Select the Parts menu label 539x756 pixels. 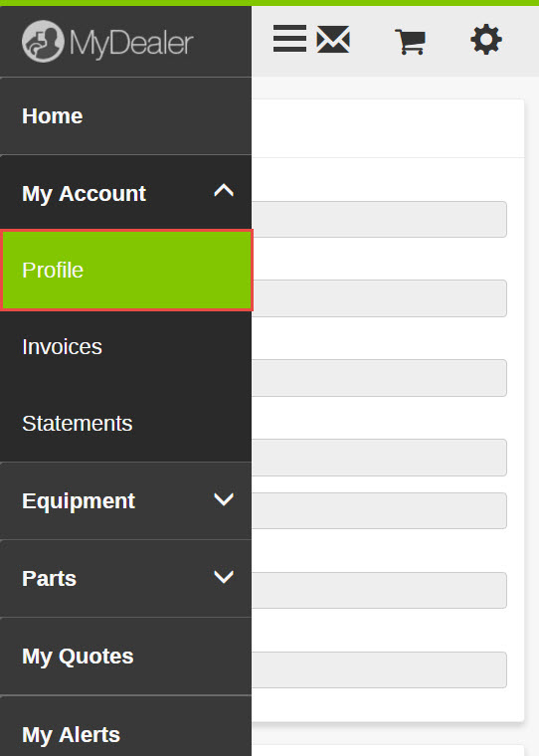click(49, 579)
